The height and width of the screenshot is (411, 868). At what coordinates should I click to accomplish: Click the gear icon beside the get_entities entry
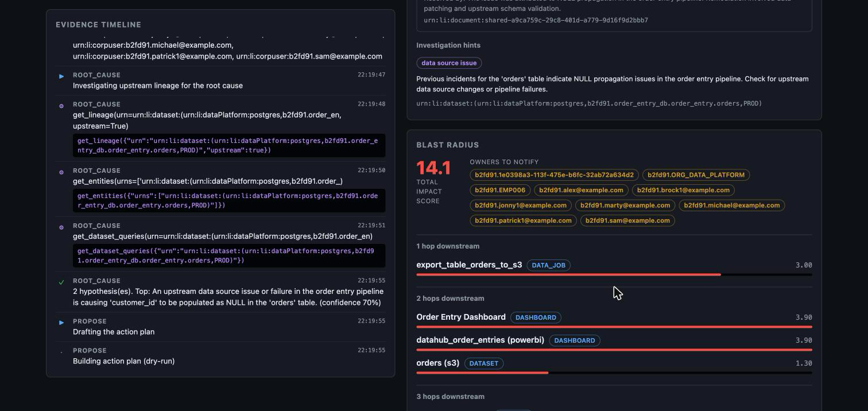point(61,172)
